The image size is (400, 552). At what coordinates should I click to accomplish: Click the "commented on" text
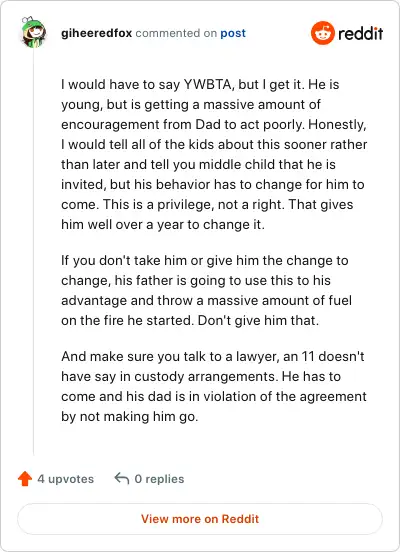click(176, 33)
